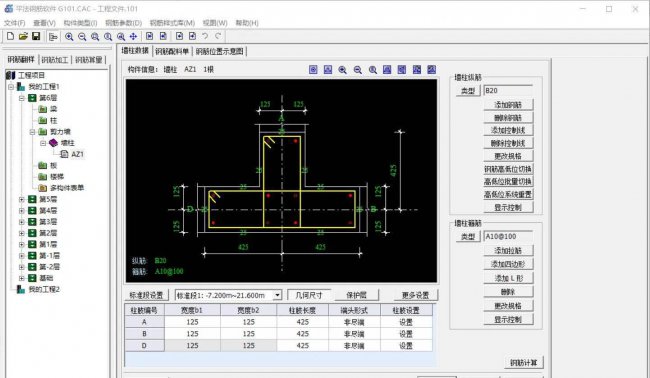Click the application logo in title bar
The height and width of the screenshot is (378, 650).
click(9, 8)
